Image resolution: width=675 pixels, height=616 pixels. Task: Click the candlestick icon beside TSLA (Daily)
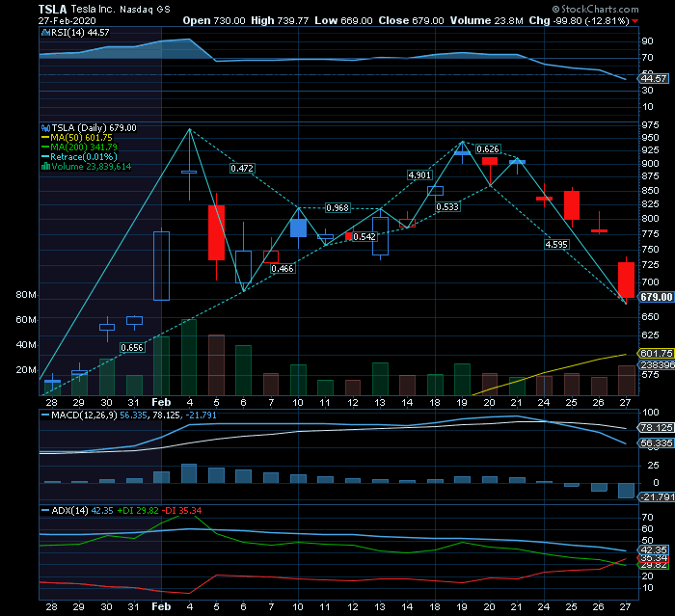pos(45,128)
